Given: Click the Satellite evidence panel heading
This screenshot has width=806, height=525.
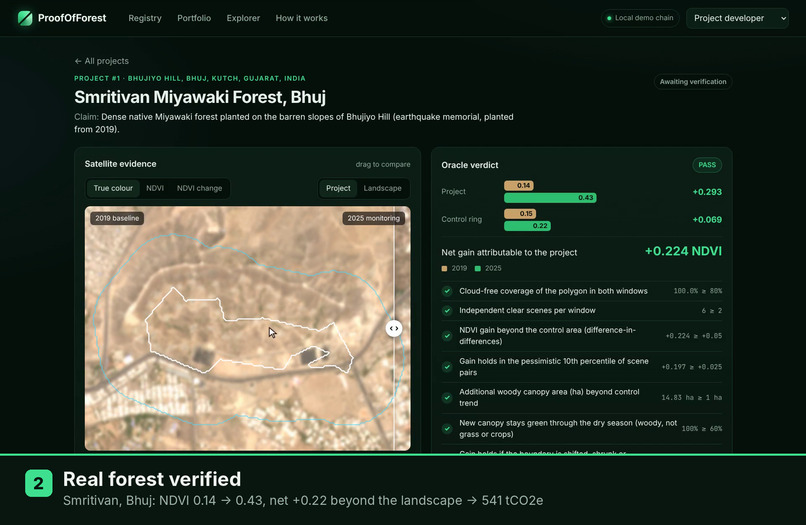Looking at the screenshot, I should point(120,164).
